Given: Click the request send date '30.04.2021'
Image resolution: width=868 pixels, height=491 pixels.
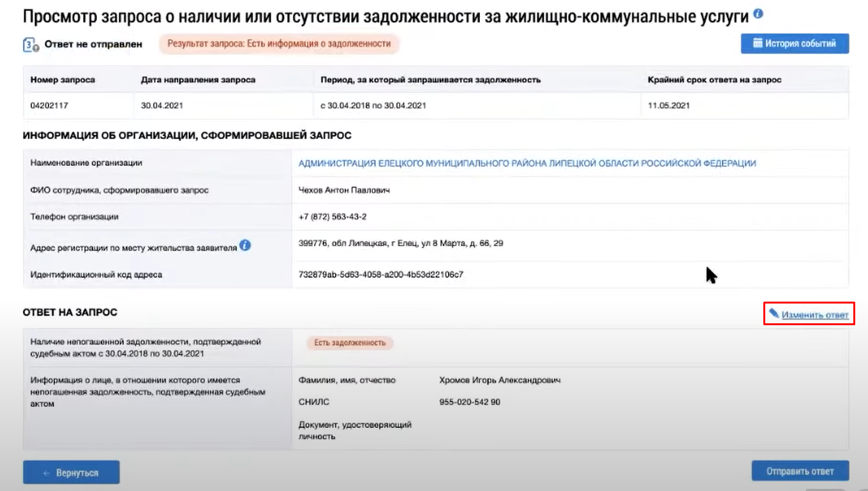Looking at the screenshot, I should (x=162, y=106).
